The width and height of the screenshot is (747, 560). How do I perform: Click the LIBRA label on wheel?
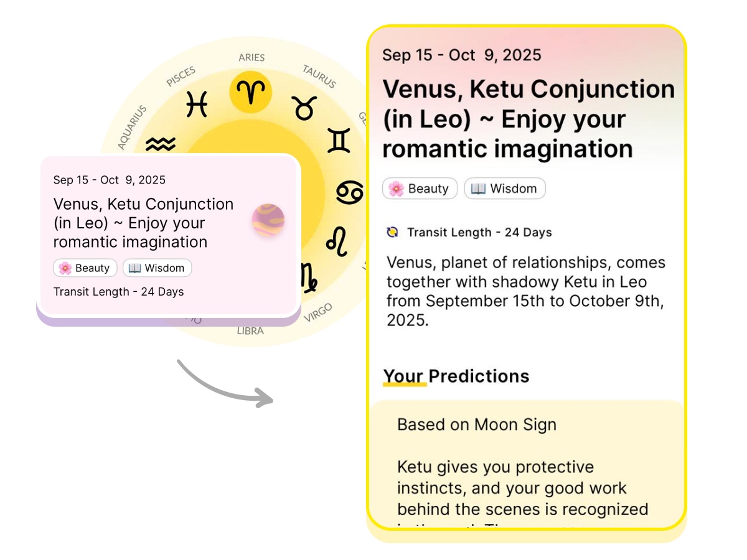(250, 331)
